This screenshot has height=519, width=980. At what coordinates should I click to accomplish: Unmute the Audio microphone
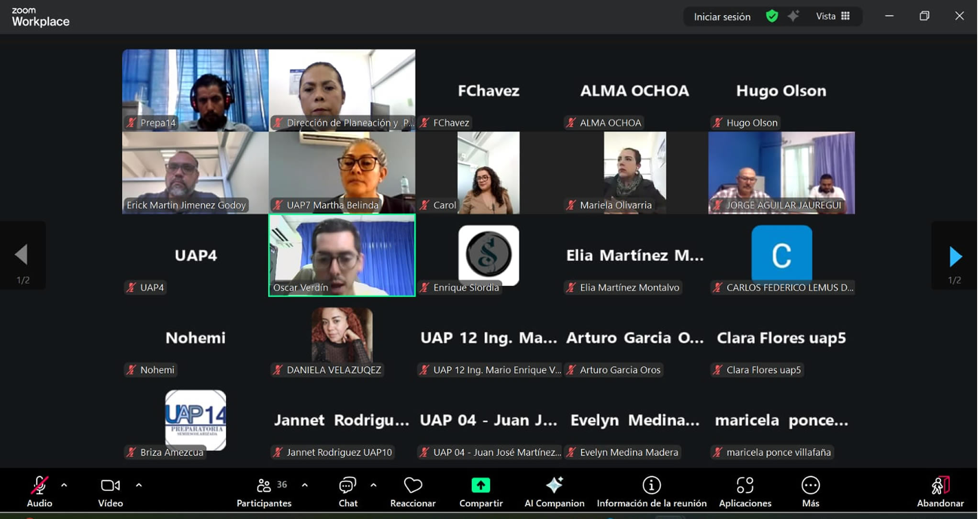click(39, 486)
